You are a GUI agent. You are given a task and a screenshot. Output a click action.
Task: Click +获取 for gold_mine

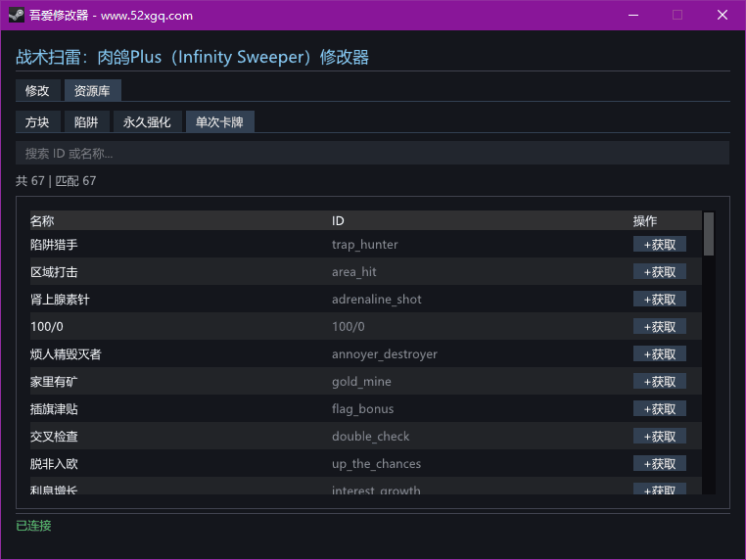pyautogui.click(x=660, y=382)
